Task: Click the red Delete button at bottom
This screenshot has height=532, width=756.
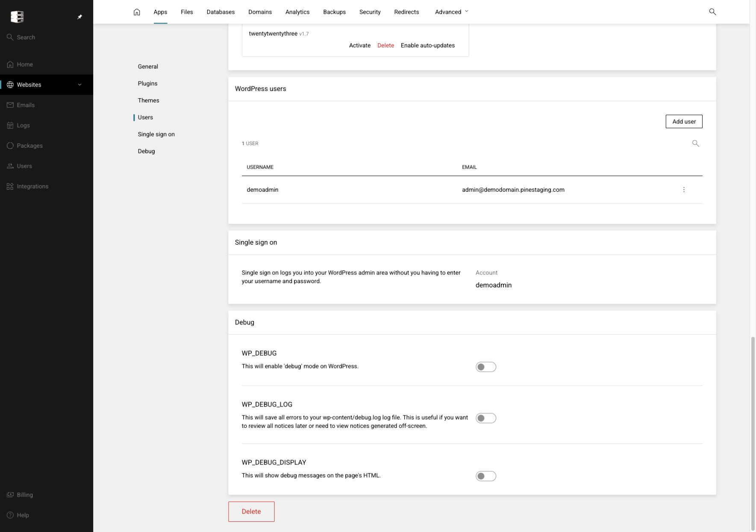Action: 251,512
